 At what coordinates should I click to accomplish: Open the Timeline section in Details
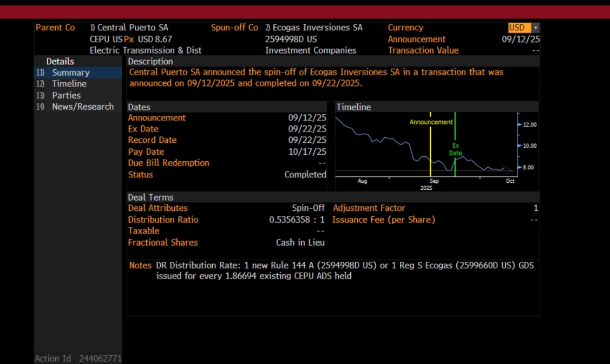click(x=69, y=84)
